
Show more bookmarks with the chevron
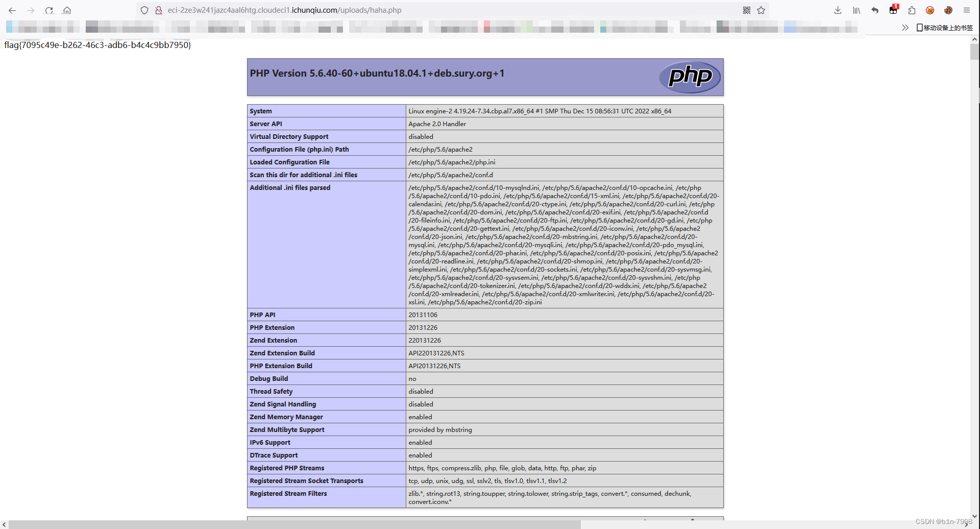click(905, 28)
